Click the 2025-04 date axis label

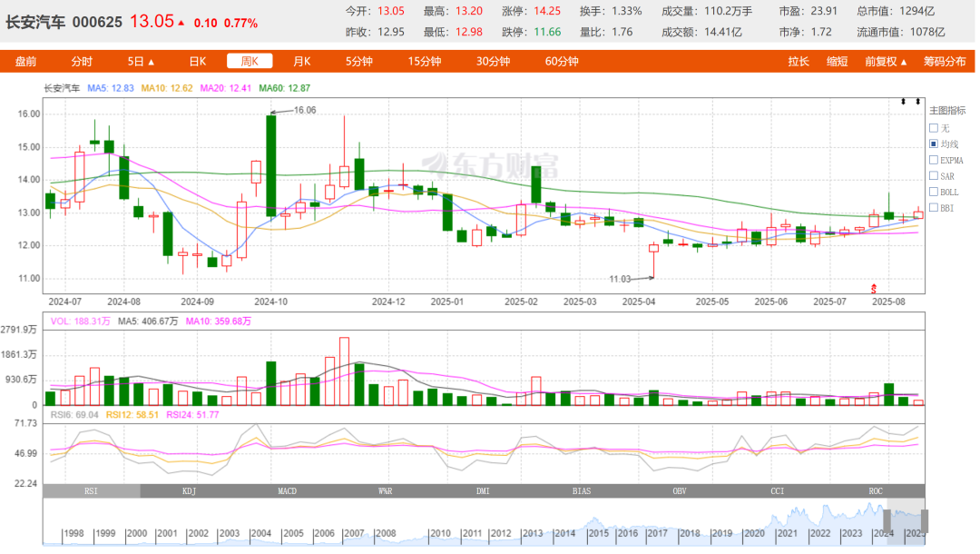click(x=639, y=302)
